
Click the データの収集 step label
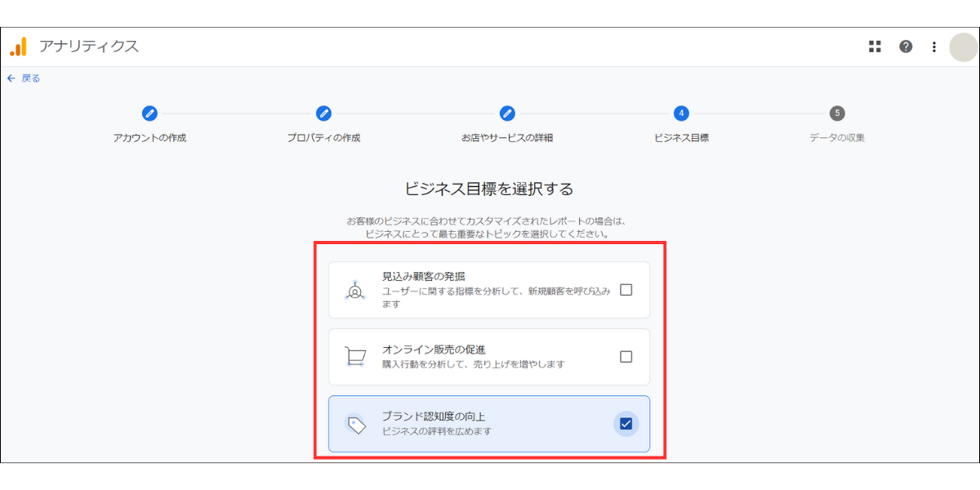[837, 138]
